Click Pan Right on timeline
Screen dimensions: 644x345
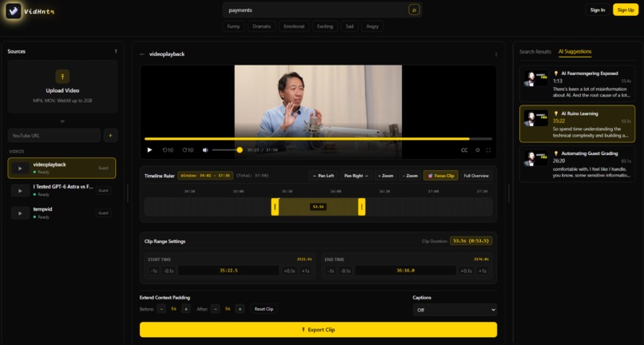click(x=356, y=176)
